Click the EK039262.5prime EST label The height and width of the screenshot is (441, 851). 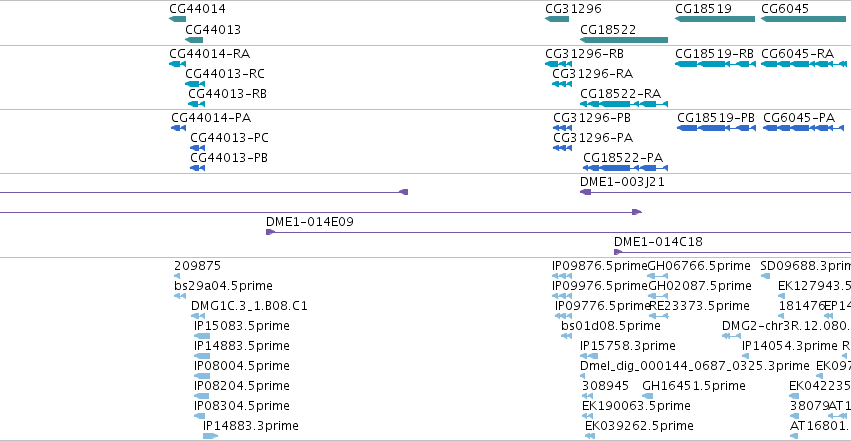[639, 426]
